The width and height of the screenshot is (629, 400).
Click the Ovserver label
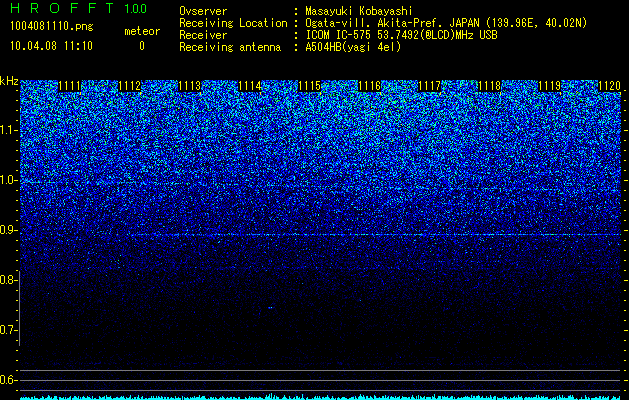click(203, 11)
